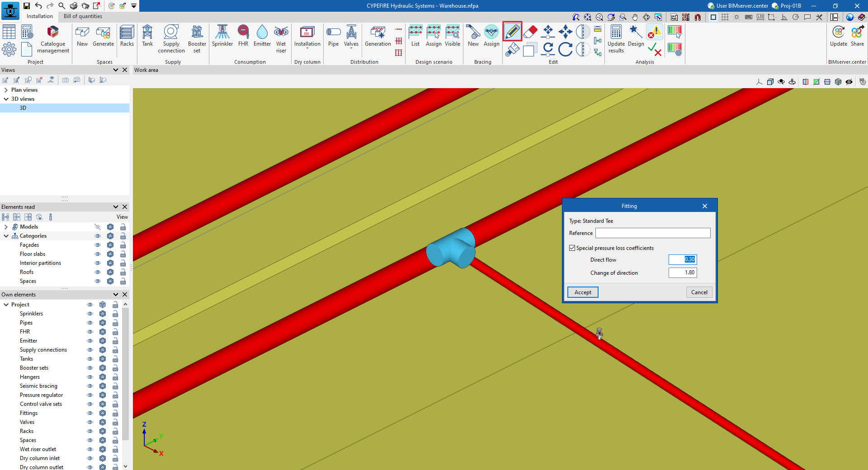868x470 pixels.
Task: Switch to the Installation tab
Action: (x=40, y=16)
